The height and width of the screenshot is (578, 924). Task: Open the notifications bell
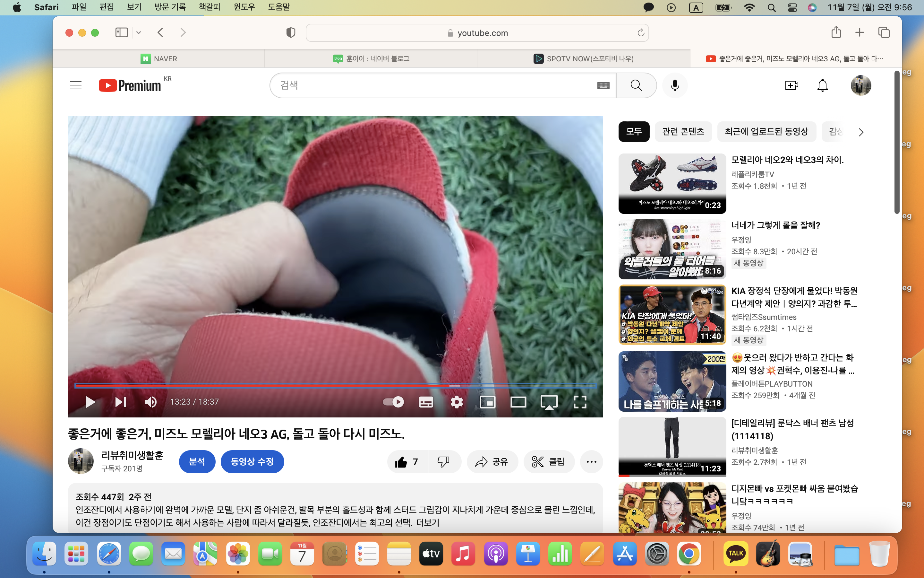point(822,85)
